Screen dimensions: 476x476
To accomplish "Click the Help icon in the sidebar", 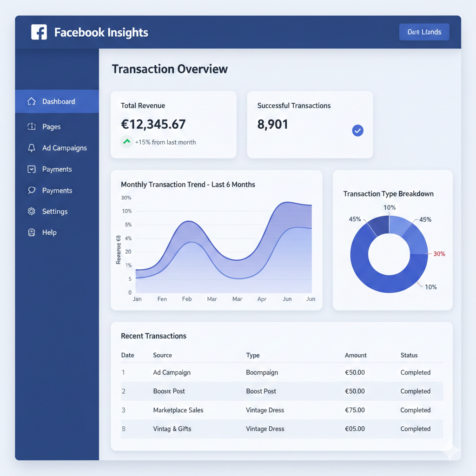I will point(32,232).
